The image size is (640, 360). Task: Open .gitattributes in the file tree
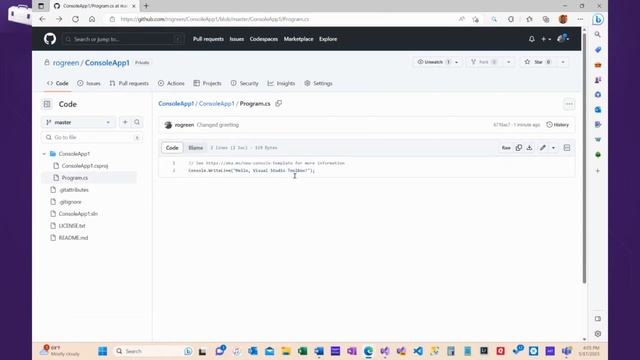coord(74,190)
